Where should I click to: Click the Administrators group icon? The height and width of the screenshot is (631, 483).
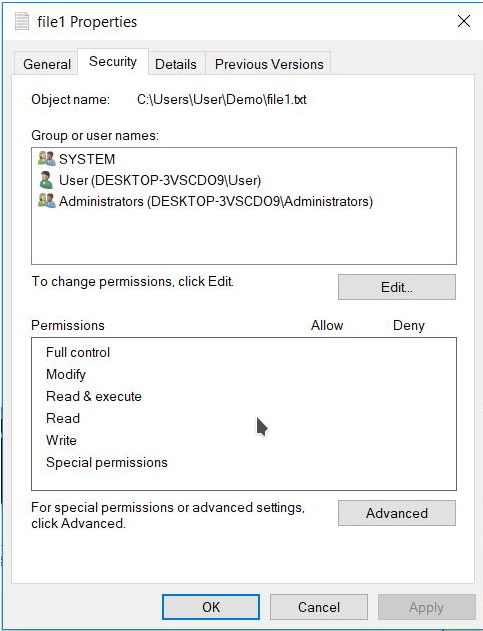pos(47,201)
